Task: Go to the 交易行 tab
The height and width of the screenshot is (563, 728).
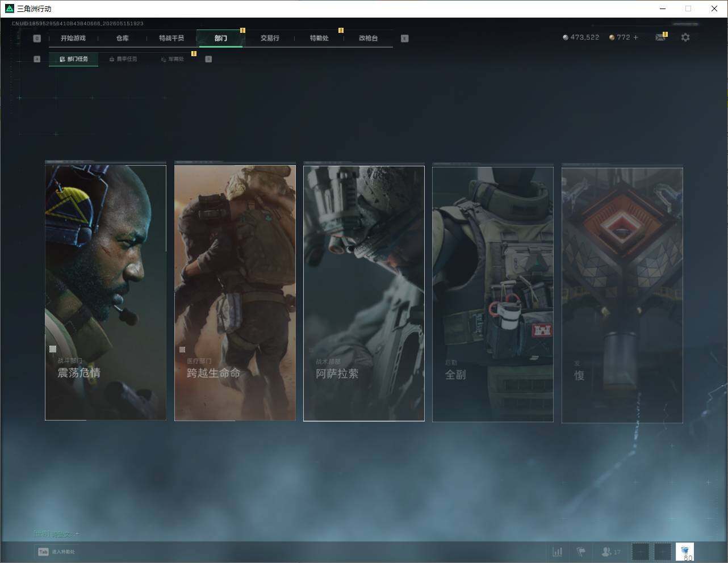Action: coord(270,38)
